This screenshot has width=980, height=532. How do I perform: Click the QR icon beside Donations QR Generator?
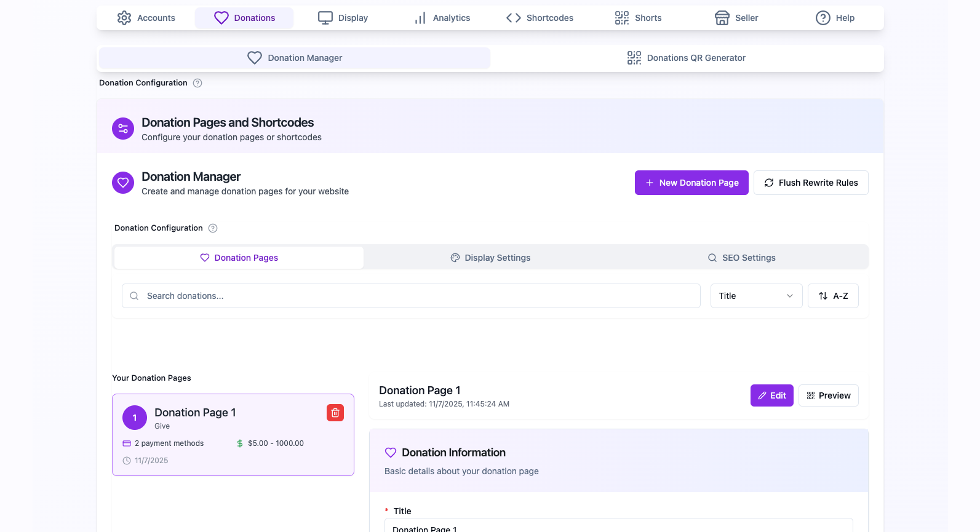tap(634, 58)
